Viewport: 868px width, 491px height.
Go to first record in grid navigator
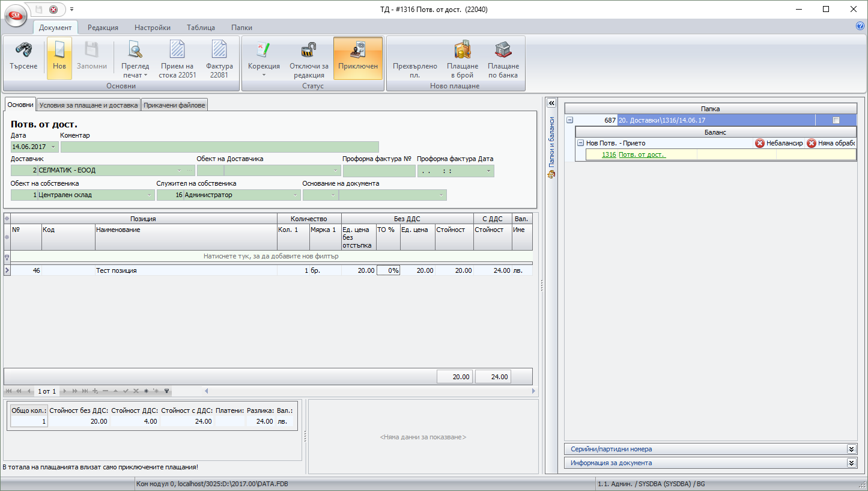9,391
